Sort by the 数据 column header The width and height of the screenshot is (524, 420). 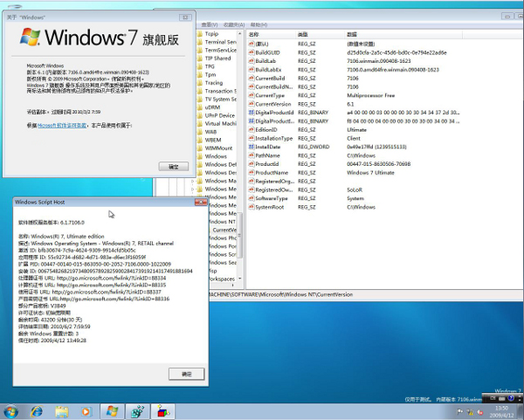[x=403, y=34]
